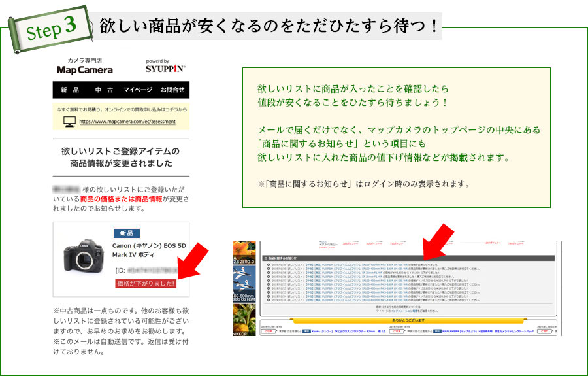Go to マイページ in the black nav bar
The width and height of the screenshot is (588, 376).
[138, 90]
